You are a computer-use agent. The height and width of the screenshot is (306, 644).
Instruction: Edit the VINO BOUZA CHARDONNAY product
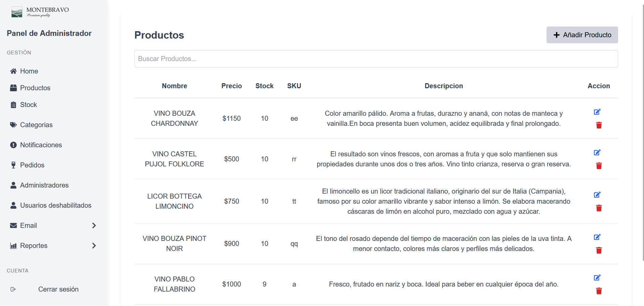click(597, 112)
